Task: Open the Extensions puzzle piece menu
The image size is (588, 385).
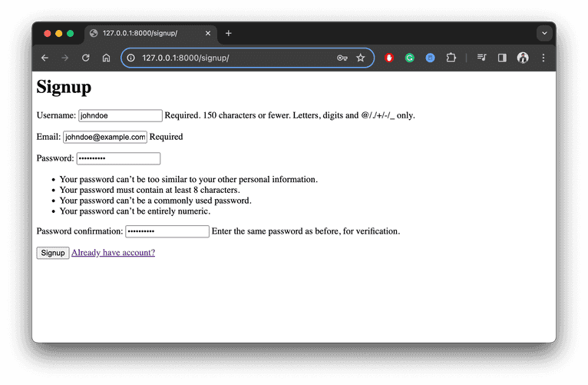Action: click(x=451, y=58)
